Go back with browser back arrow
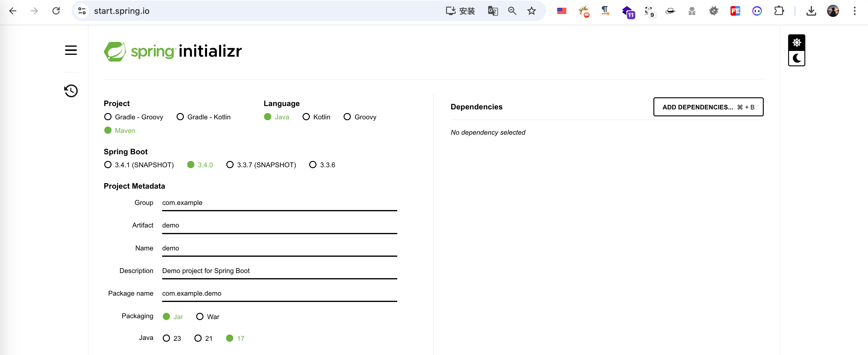 tap(13, 11)
